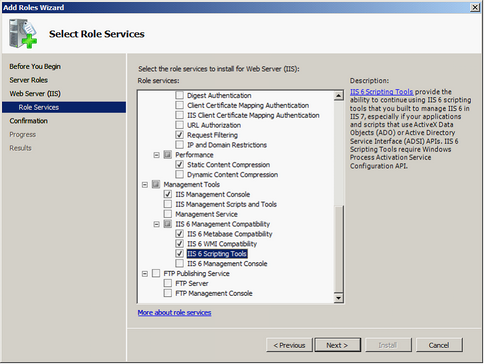
Task: Uncheck Request Filtering checkbox
Action: pyautogui.click(x=179, y=135)
